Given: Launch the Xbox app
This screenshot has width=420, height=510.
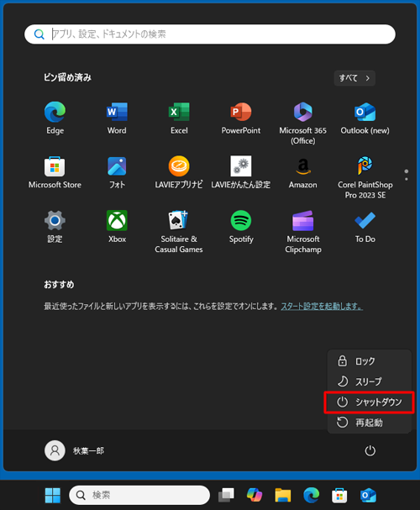Looking at the screenshot, I should point(117,227).
